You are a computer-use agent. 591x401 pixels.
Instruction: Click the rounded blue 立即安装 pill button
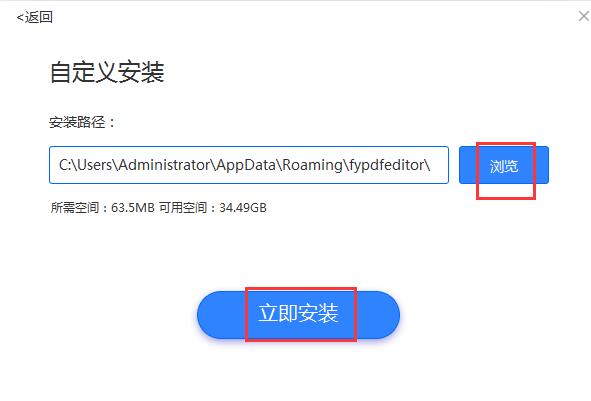(x=298, y=315)
